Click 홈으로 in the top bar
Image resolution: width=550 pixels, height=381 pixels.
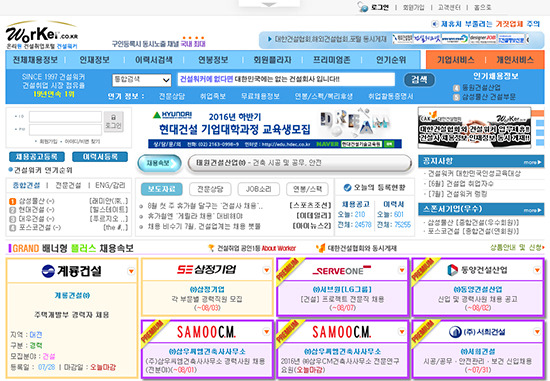click(483, 7)
